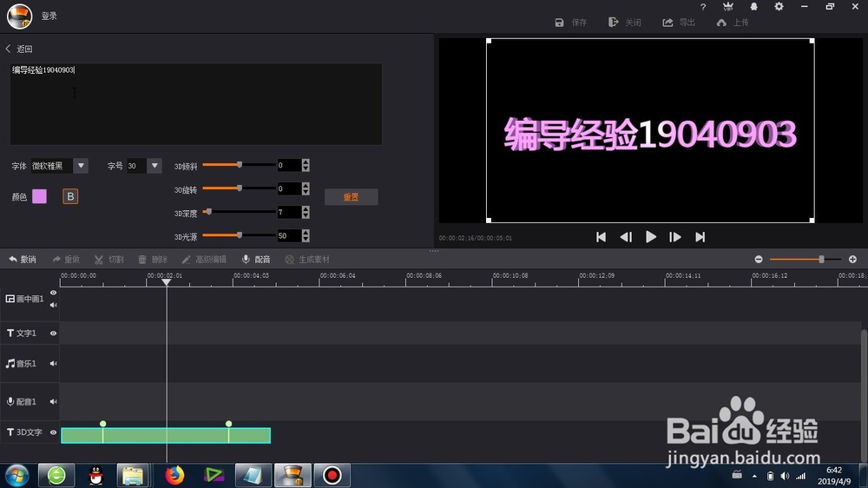Zoom out timeline with minus icon

coord(759,260)
